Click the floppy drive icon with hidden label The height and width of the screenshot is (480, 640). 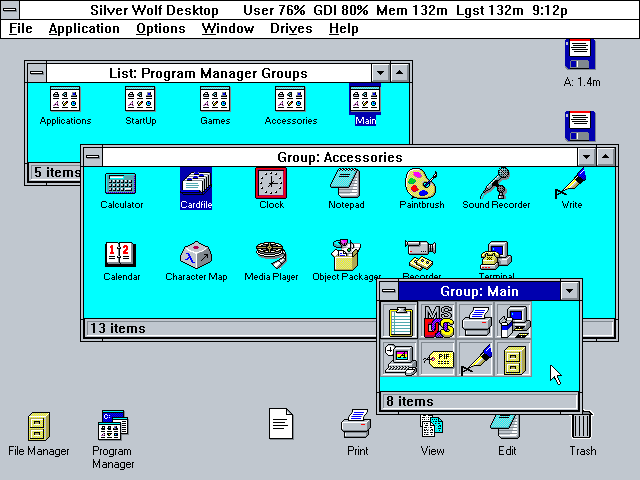[580, 126]
